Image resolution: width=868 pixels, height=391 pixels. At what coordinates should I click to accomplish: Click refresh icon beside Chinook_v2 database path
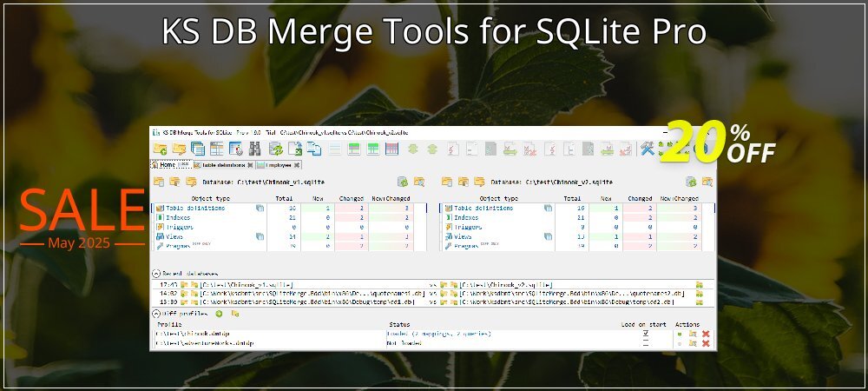(x=691, y=182)
